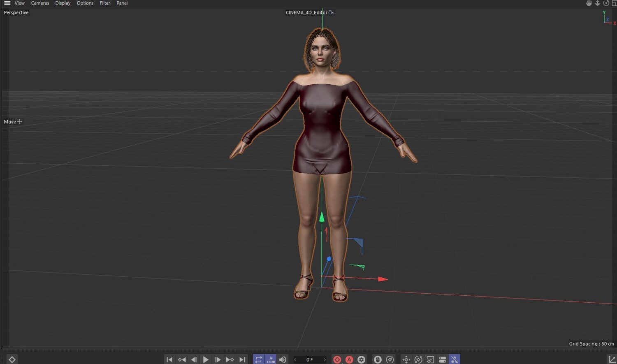Toggle the scale keyframe channel
The width and height of the screenshot is (617, 364).
click(x=430, y=359)
